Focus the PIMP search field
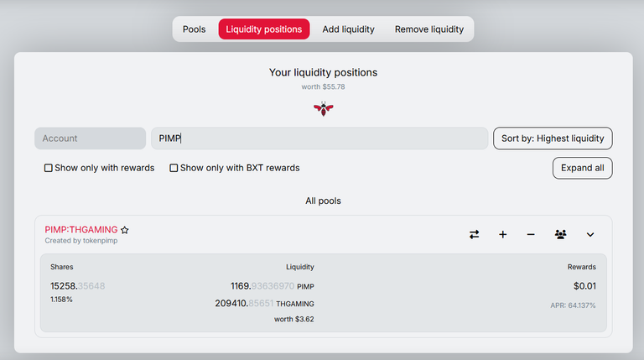Viewport: 644px width, 360px height. pos(319,138)
